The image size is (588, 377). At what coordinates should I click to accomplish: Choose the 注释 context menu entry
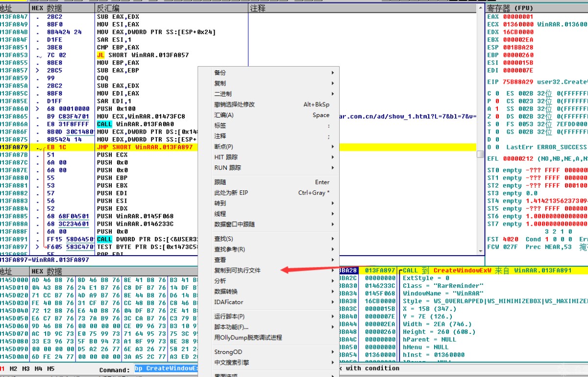coord(269,136)
